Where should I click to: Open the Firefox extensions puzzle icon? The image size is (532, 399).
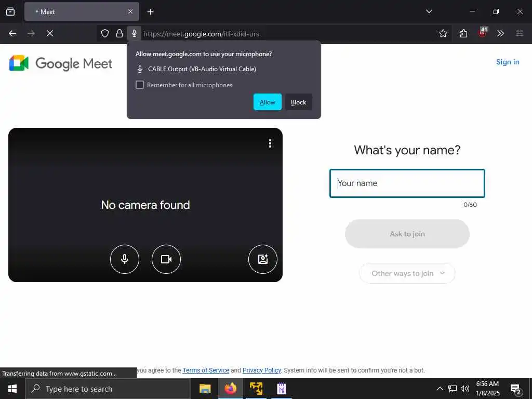tap(463, 33)
